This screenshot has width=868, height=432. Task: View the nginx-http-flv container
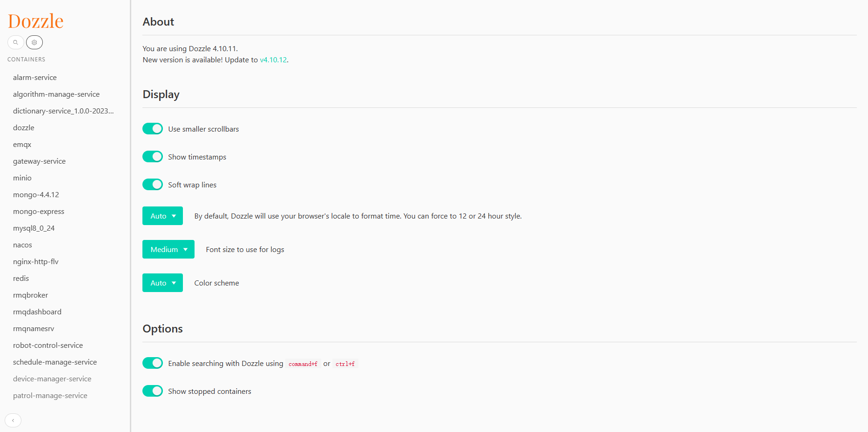point(36,262)
